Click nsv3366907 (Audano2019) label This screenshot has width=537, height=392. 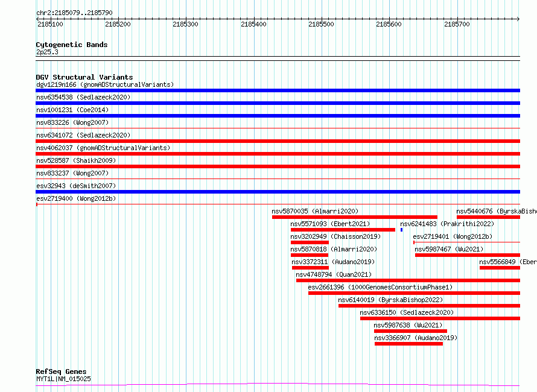pyautogui.click(x=416, y=338)
